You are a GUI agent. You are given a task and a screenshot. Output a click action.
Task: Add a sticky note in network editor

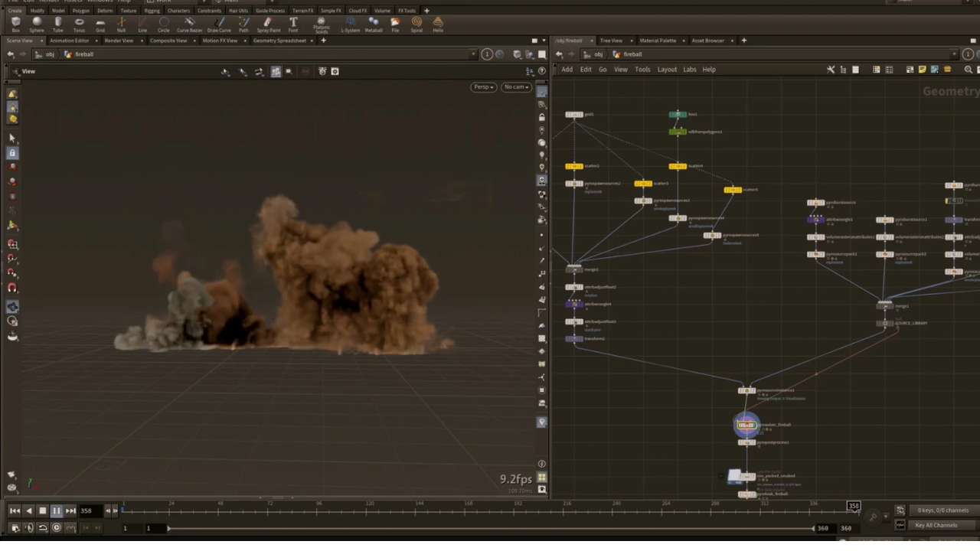[922, 70]
